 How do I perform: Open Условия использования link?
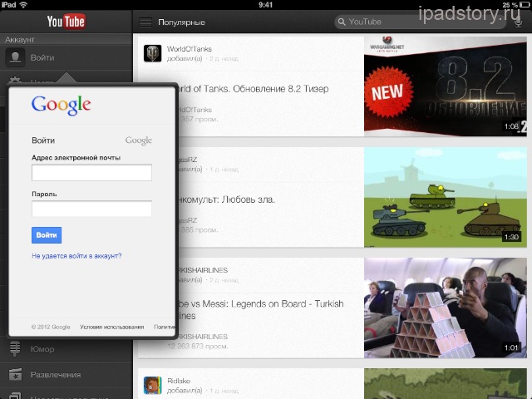point(112,327)
